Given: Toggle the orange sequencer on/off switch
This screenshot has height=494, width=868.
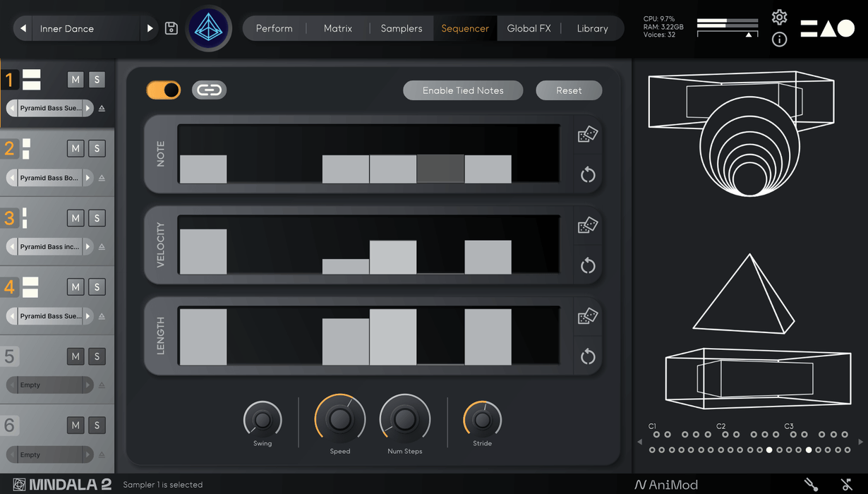Looking at the screenshot, I should (x=164, y=90).
